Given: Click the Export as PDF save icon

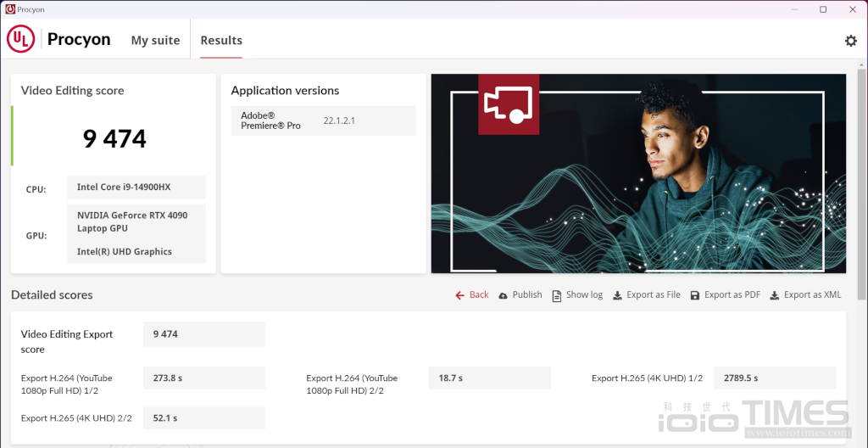Looking at the screenshot, I should coord(695,295).
